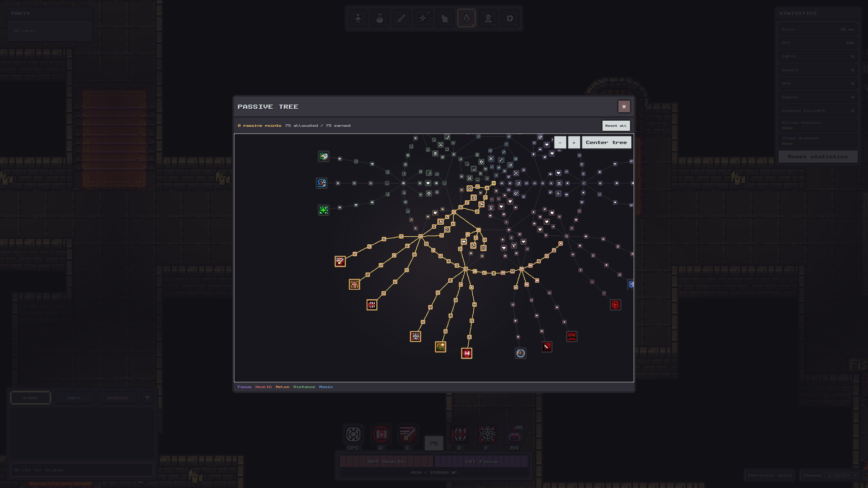Switch to the GLOBAL chat tab
This screenshot has width=868, height=488.
pos(30,398)
